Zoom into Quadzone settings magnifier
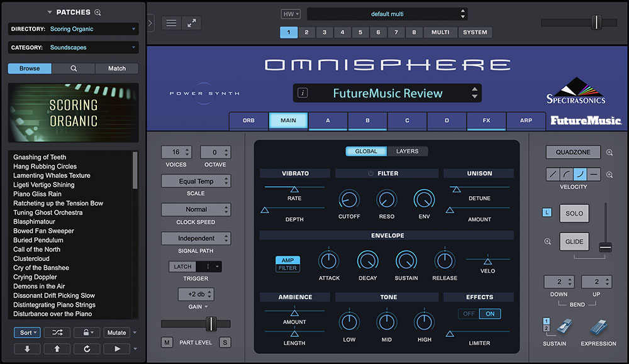The image size is (629, 364). pyautogui.click(x=610, y=152)
